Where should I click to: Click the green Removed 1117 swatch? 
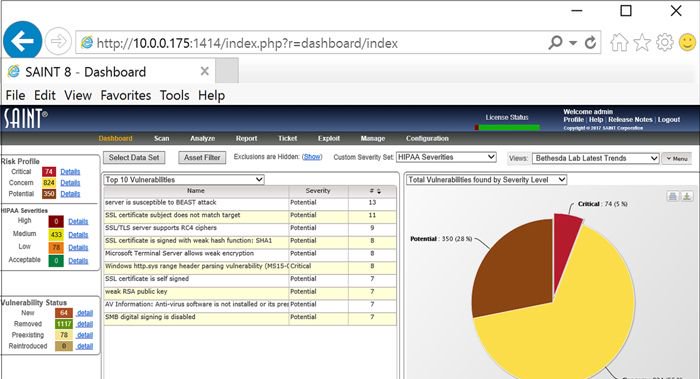click(x=64, y=324)
